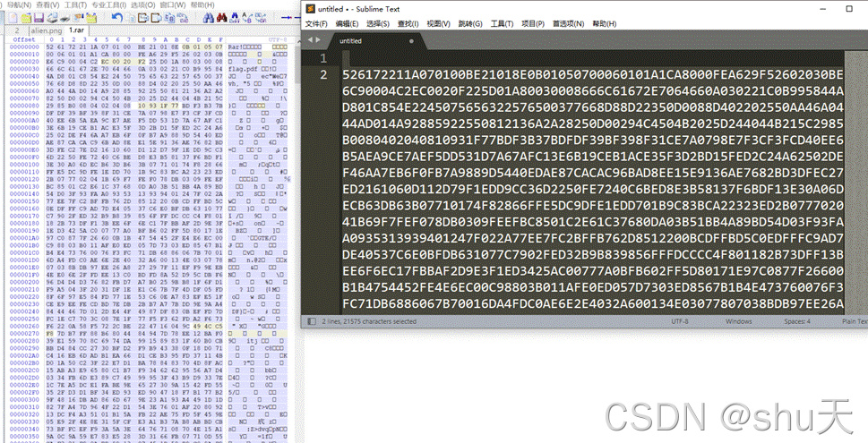Switch to the alien.png tab in WinHex
868x443 pixels.
click(47, 30)
